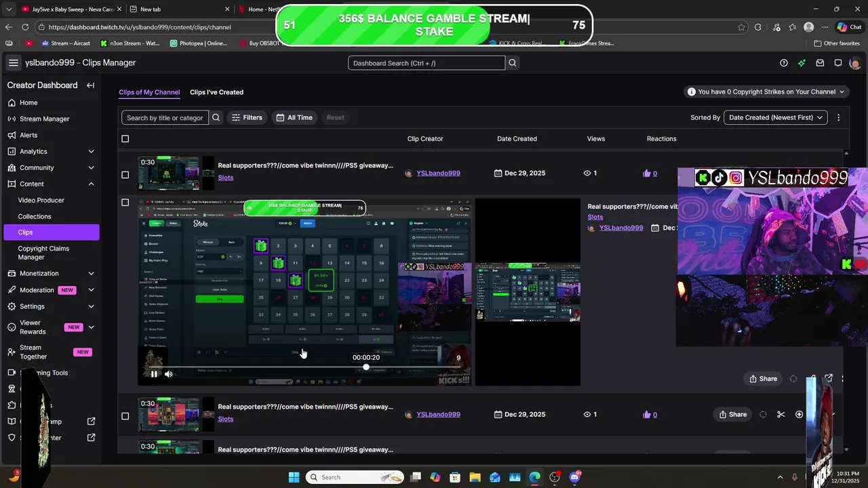This screenshot has width=868, height=488.
Task: Open YSLbando999 creator link on third clip
Action: (438, 415)
